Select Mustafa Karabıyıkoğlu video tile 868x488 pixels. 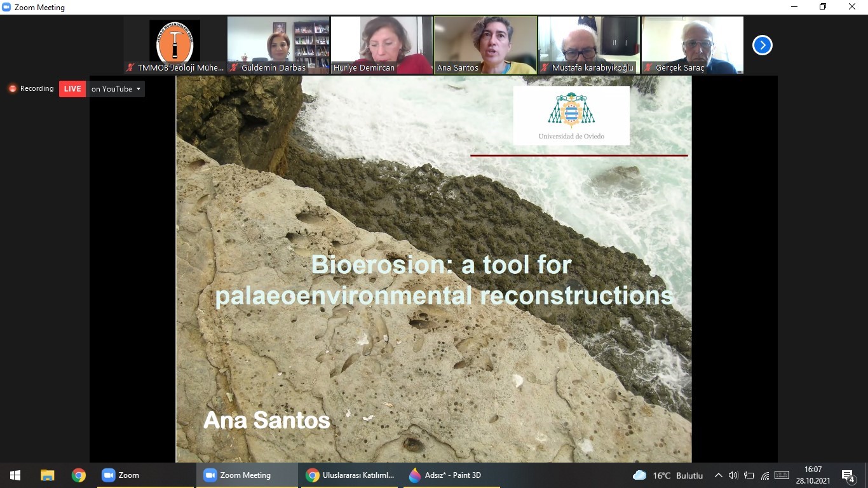589,44
